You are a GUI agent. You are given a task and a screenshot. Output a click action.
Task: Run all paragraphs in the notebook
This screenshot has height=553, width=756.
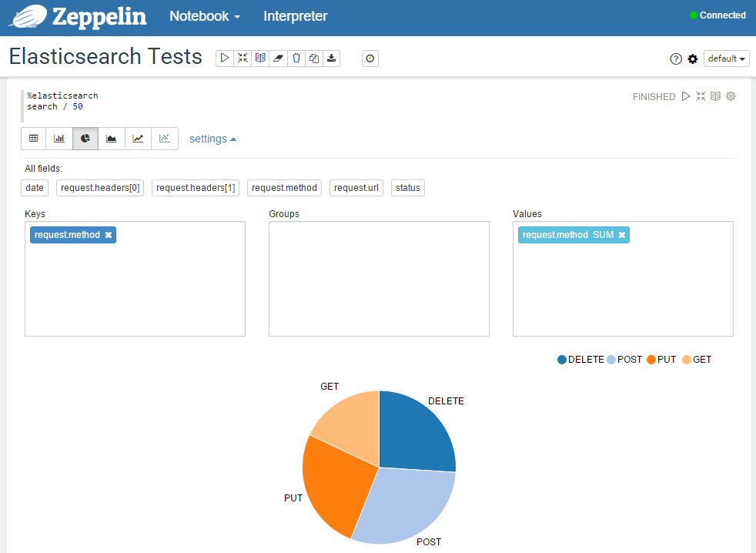[224, 58]
